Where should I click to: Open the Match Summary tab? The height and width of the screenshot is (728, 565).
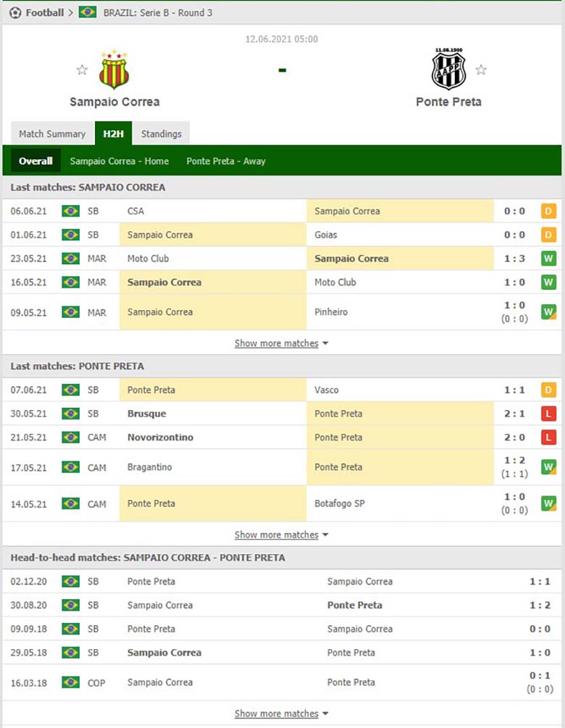pos(52,134)
